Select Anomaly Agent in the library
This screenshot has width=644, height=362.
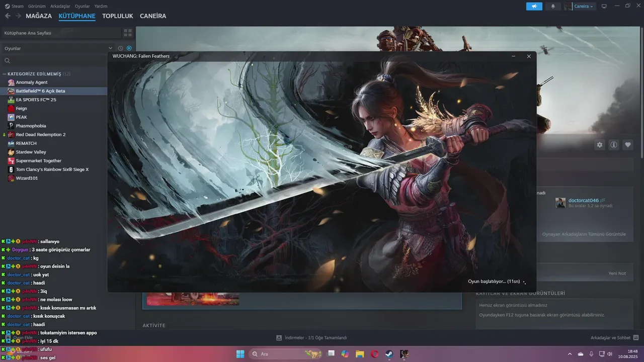pyautogui.click(x=32, y=82)
